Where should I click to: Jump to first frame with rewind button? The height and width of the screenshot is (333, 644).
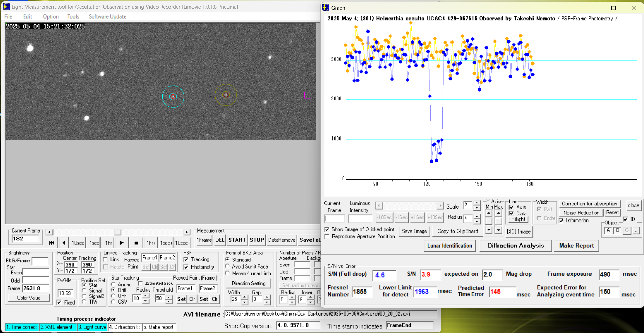(51, 243)
